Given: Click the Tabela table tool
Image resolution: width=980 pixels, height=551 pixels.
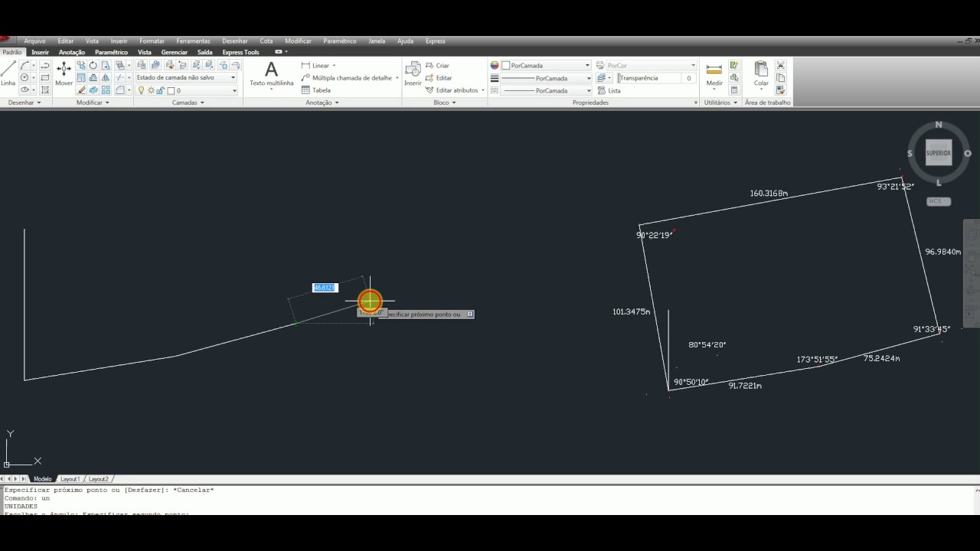Looking at the screenshot, I should tap(316, 90).
